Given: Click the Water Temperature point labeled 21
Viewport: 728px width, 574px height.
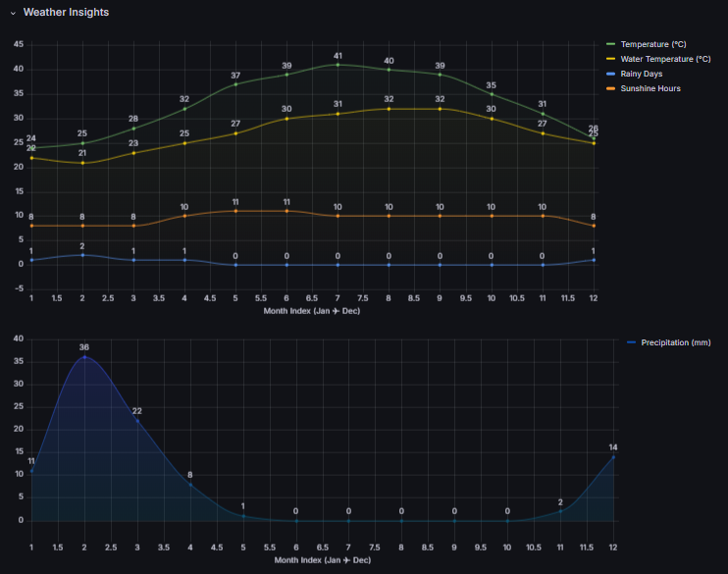Looking at the screenshot, I should 82,162.
